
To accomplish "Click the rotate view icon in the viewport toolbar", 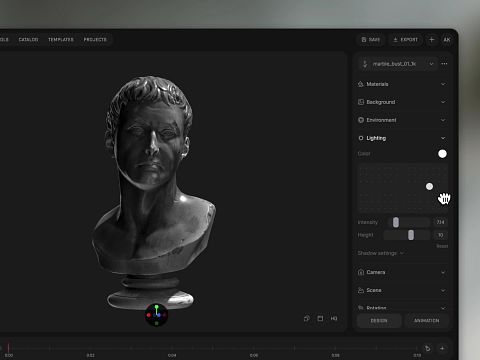I will (307, 318).
